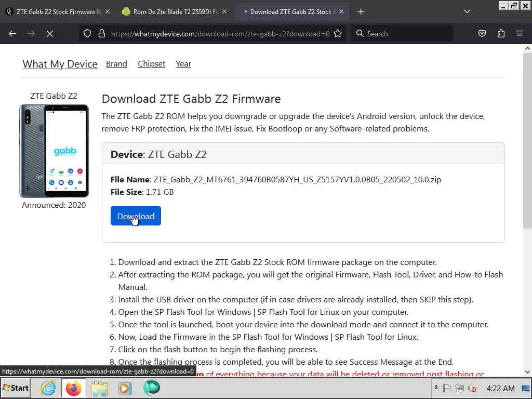532x399 pixels.
Task: Click the Search box in toolbar
Action: click(x=402, y=34)
